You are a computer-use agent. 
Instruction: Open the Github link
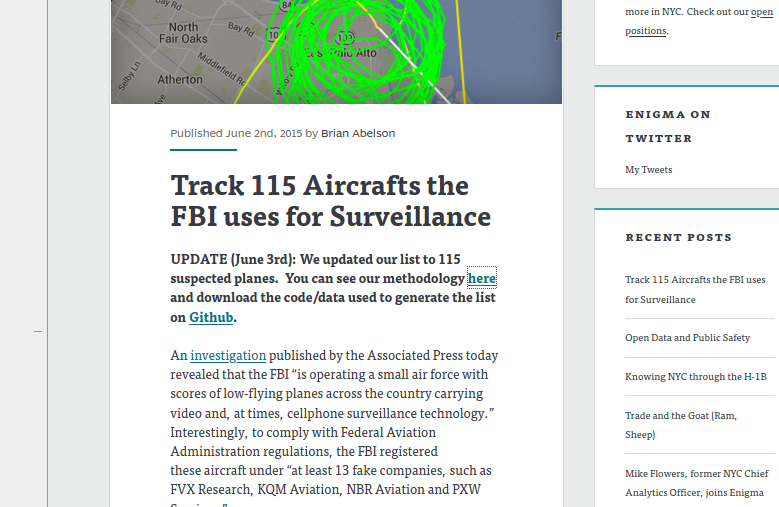coord(211,317)
